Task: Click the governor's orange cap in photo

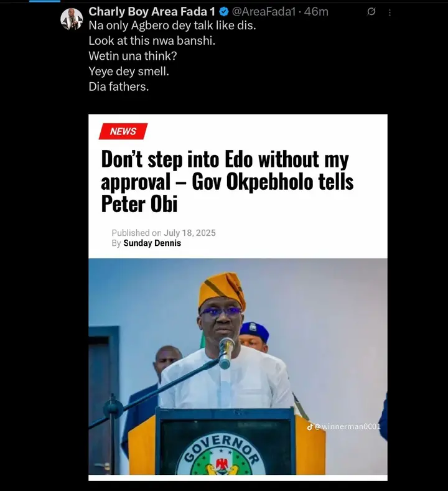Action: (x=222, y=290)
